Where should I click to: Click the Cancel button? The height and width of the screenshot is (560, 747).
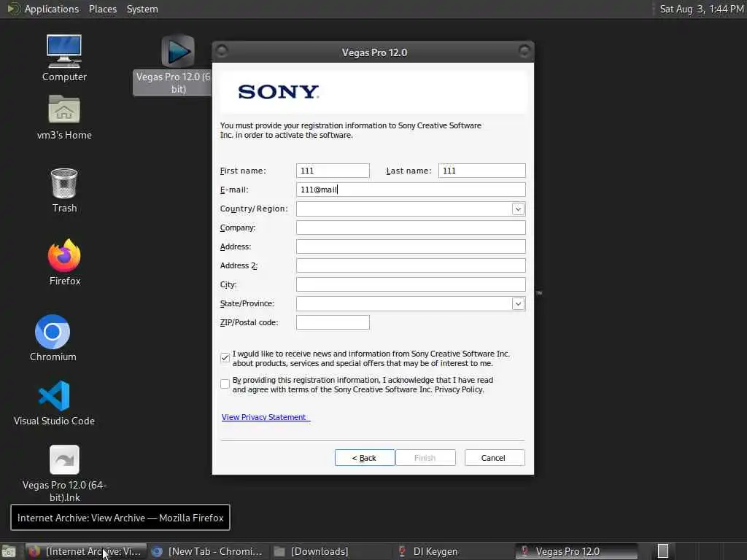tap(495, 458)
